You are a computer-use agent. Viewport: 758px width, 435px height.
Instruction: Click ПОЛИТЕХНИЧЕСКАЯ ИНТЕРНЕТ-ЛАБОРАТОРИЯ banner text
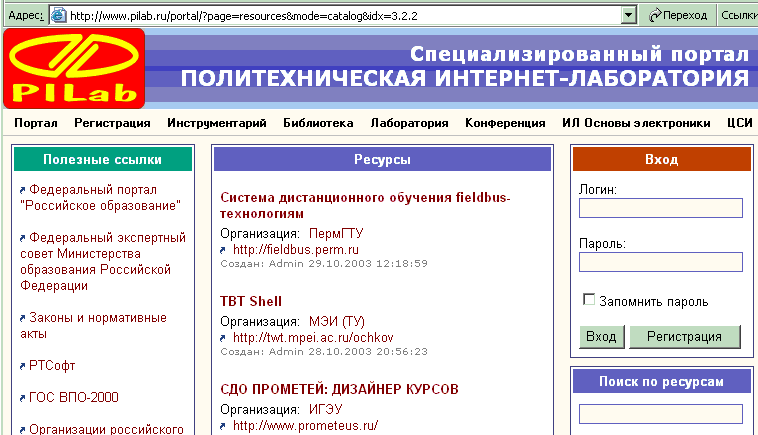tap(465, 79)
